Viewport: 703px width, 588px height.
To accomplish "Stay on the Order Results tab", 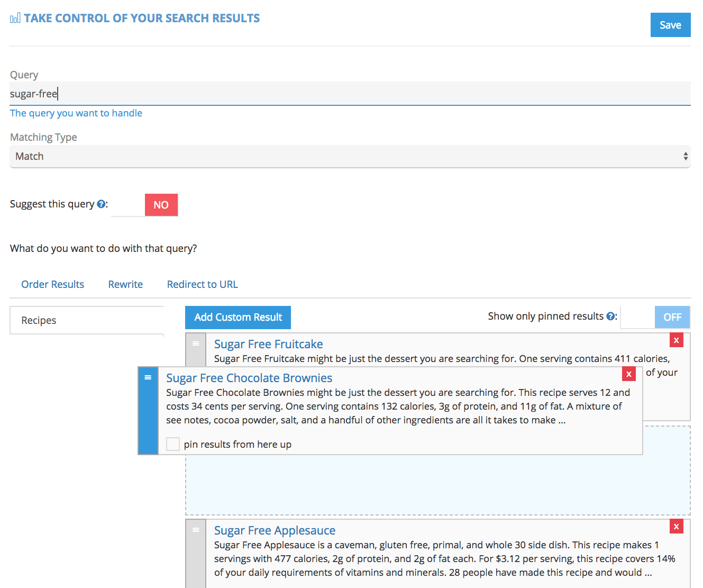I will (52, 284).
